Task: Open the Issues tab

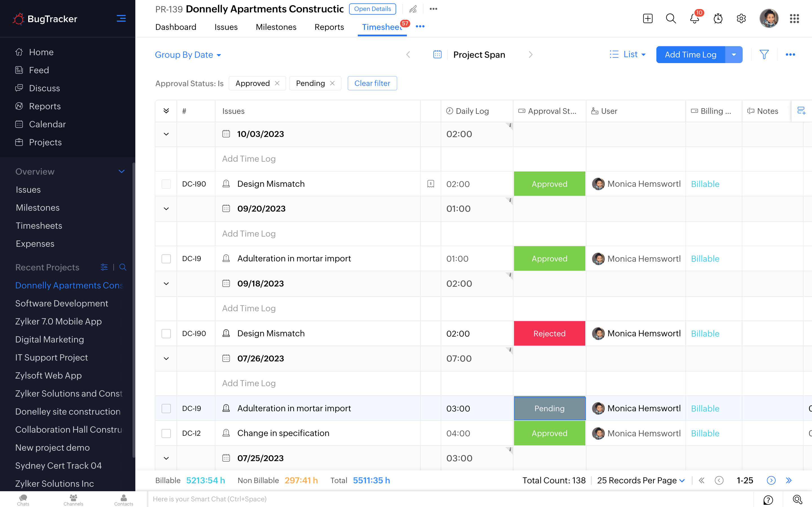Action: 226,27
